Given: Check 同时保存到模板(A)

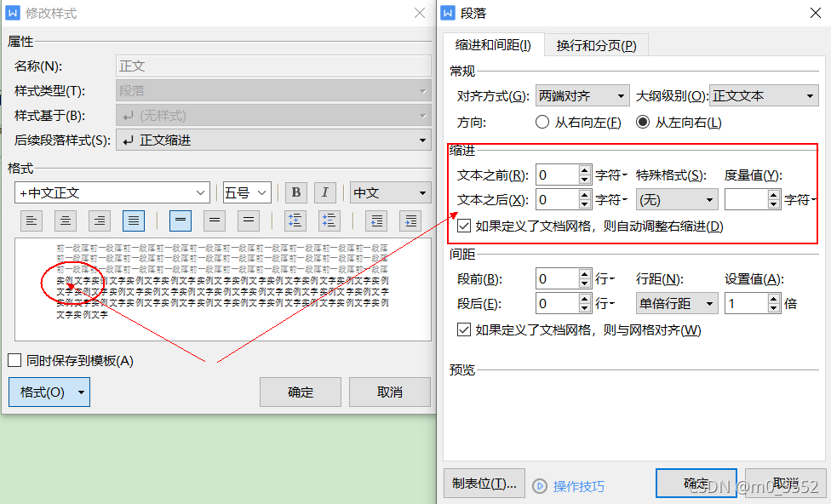Looking at the screenshot, I should (14, 359).
